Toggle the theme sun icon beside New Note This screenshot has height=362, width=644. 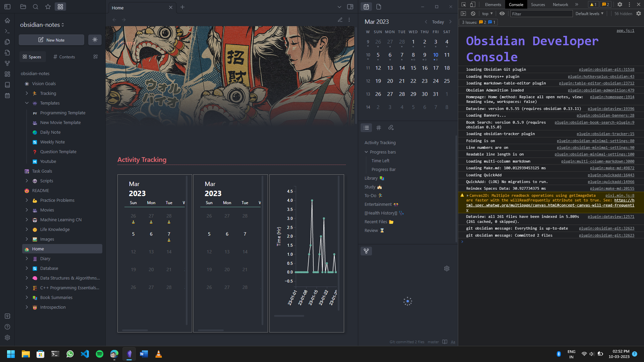pyautogui.click(x=95, y=40)
